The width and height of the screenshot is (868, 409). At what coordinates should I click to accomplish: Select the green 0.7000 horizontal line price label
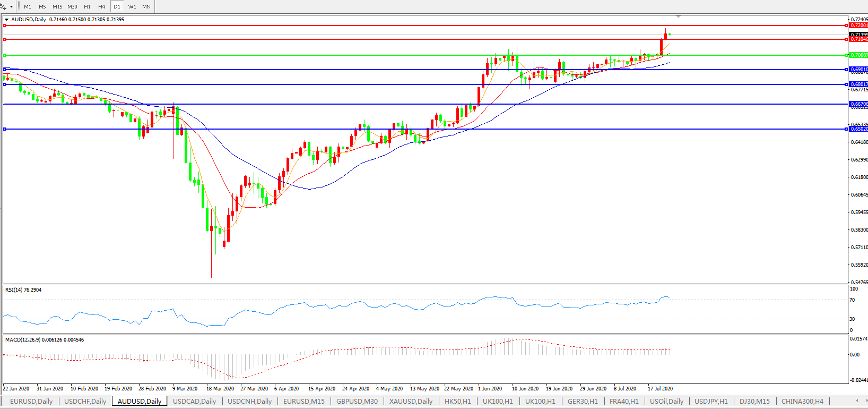tap(858, 55)
